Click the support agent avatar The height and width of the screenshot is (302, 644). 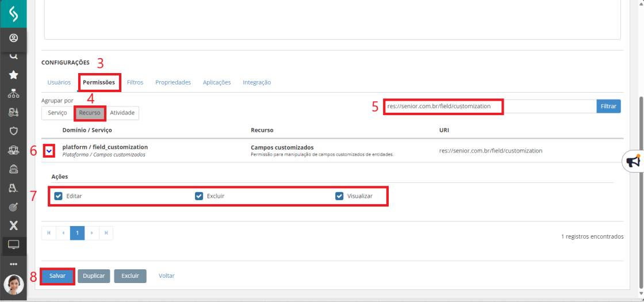tap(14, 284)
